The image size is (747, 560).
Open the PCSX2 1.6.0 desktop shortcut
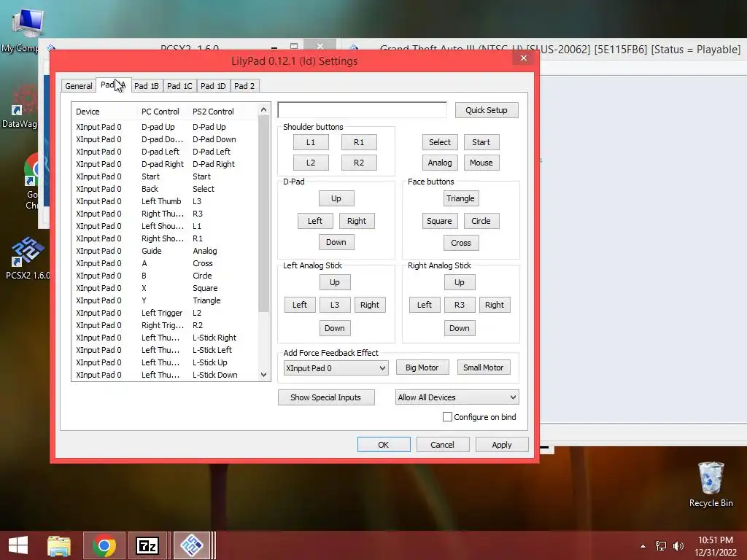coord(28,257)
